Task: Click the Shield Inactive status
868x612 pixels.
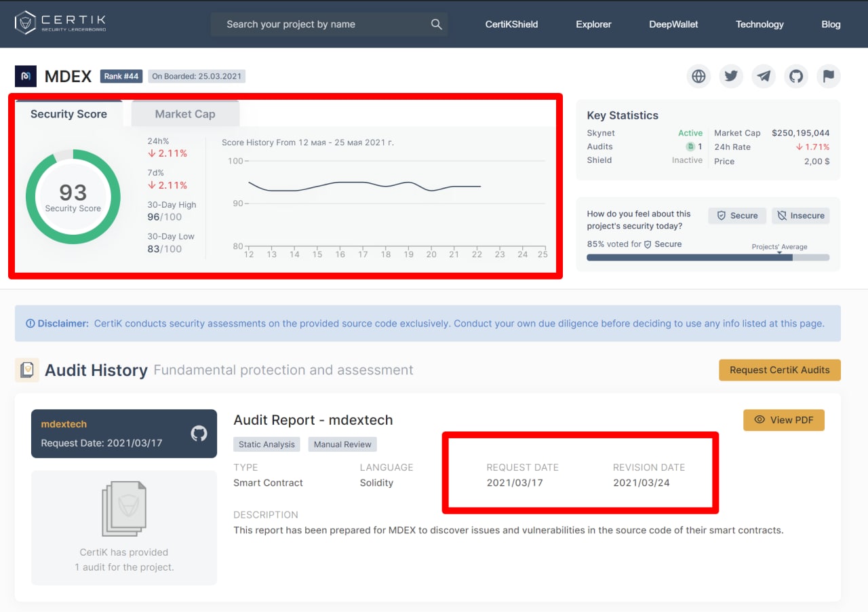Action: click(x=687, y=160)
